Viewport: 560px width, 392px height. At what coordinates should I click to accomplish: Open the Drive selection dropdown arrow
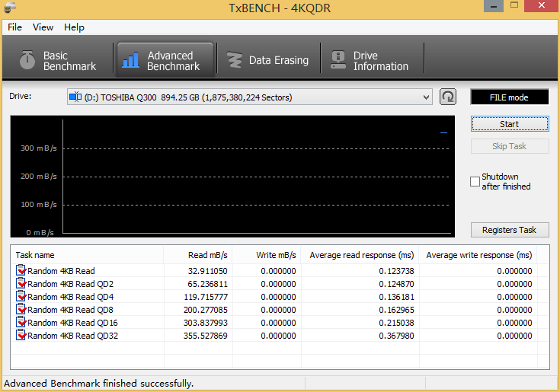coord(426,97)
